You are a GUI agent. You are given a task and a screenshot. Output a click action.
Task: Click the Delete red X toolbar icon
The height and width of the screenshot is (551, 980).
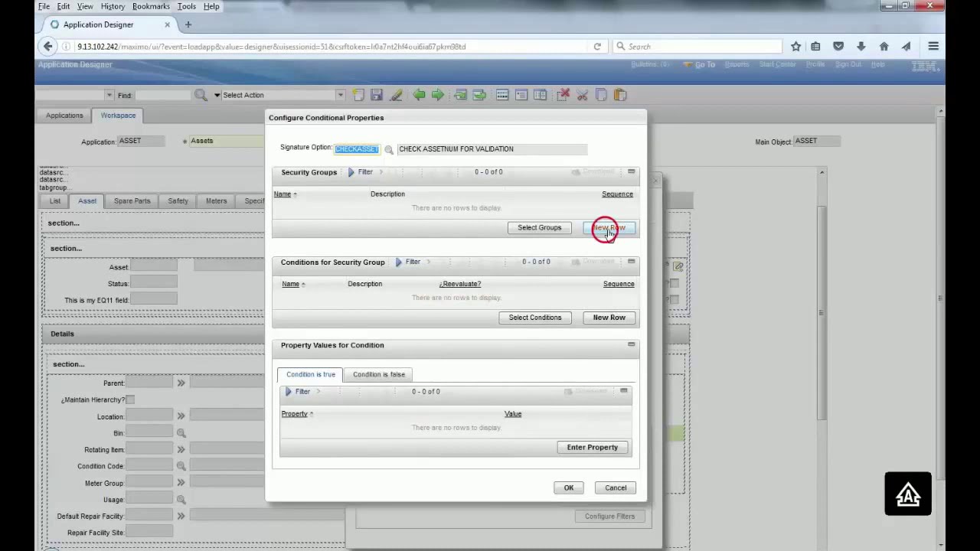(x=563, y=95)
